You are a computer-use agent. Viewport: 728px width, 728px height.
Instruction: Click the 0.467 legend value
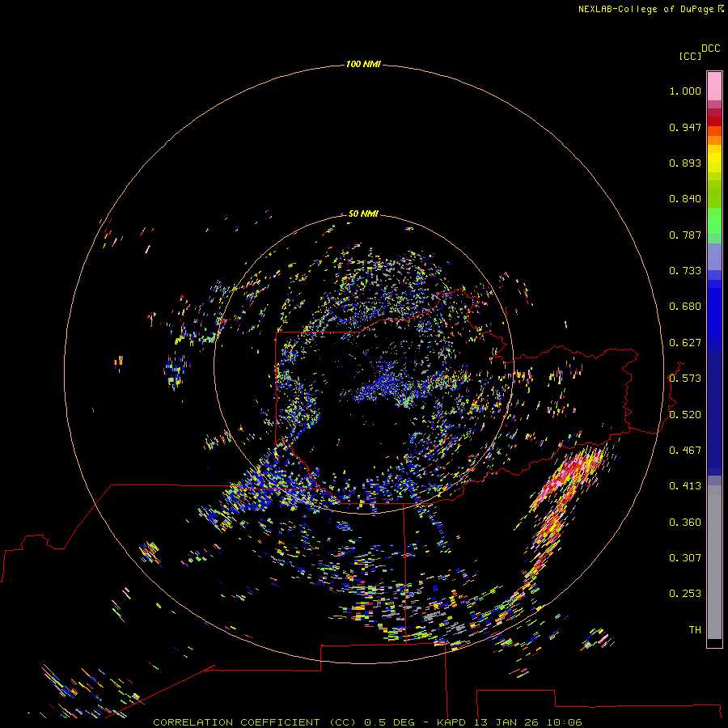(685, 451)
